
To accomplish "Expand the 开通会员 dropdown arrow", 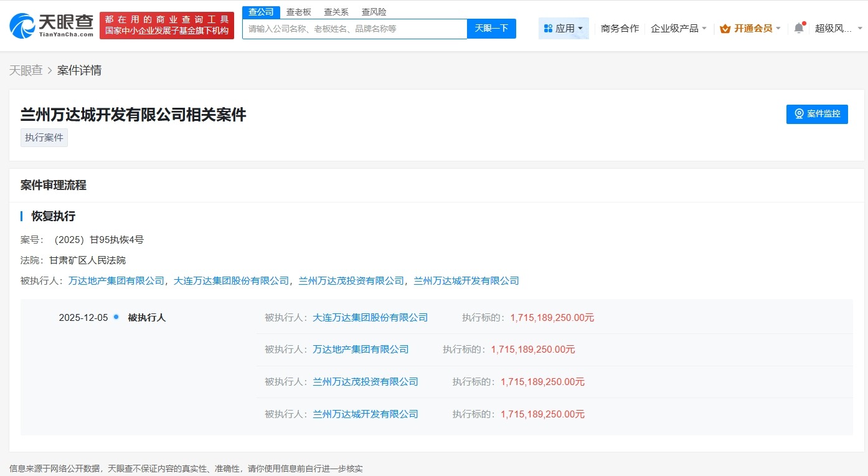I will pos(778,28).
